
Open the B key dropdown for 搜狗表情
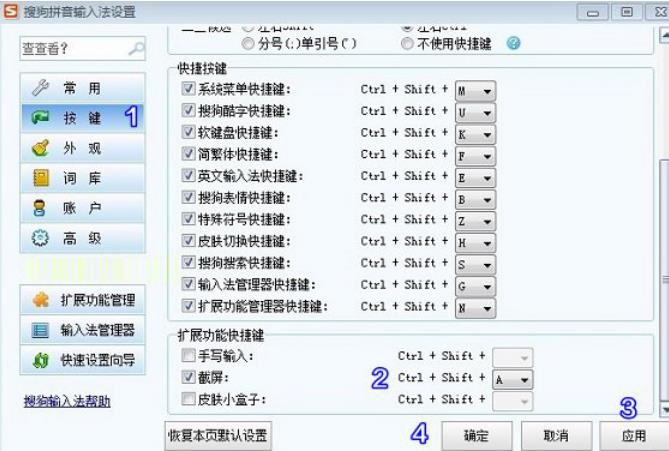pos(475,200)
